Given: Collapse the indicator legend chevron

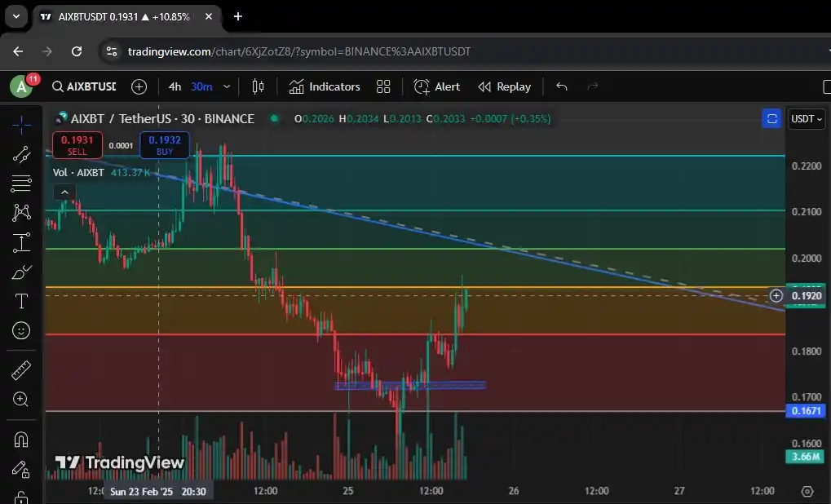Looking at the screenshot, I should (64, 192).
